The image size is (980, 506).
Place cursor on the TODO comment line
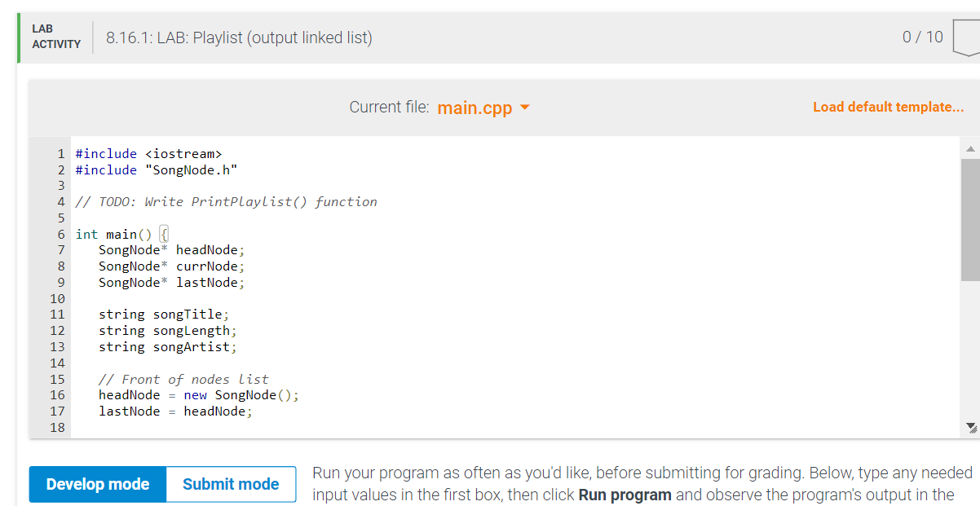(226, 201)
